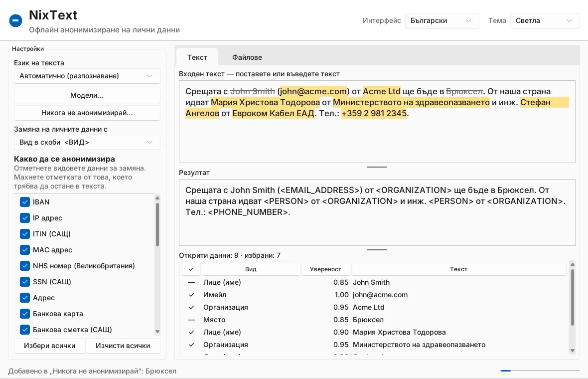Expand the Език на текста dropdown

tap(87, 76)
